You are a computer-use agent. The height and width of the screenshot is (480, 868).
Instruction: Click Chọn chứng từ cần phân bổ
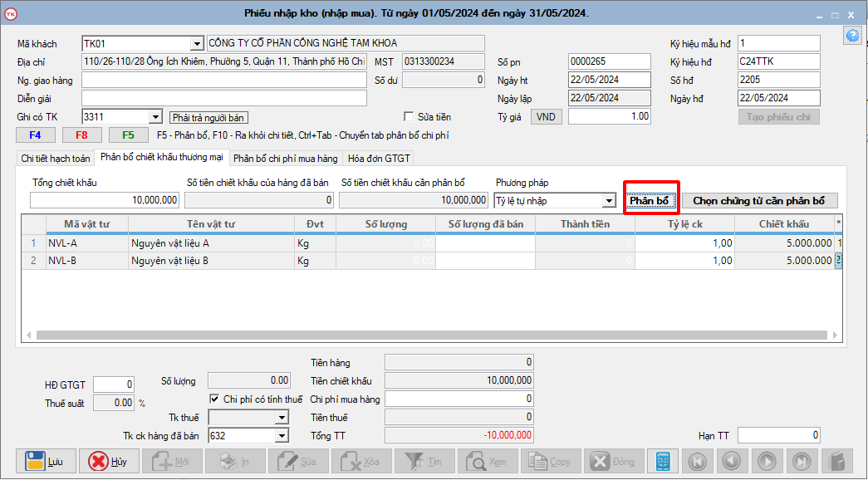point(759,200)
